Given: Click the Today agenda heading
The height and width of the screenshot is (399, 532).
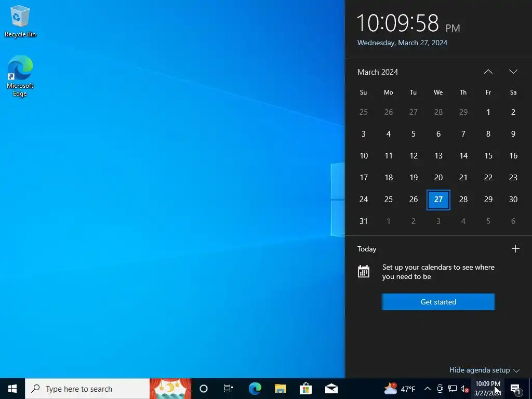Looking at the screenshot, I should click(x=367, y=249).
